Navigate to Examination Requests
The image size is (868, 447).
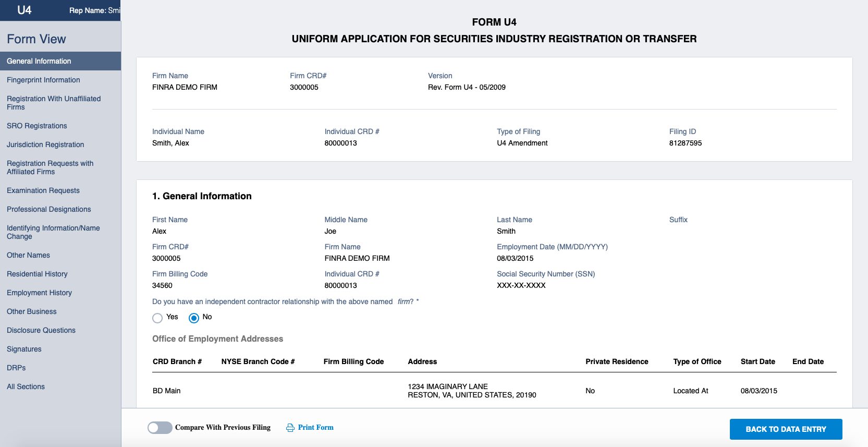click(x=43, y=190)
